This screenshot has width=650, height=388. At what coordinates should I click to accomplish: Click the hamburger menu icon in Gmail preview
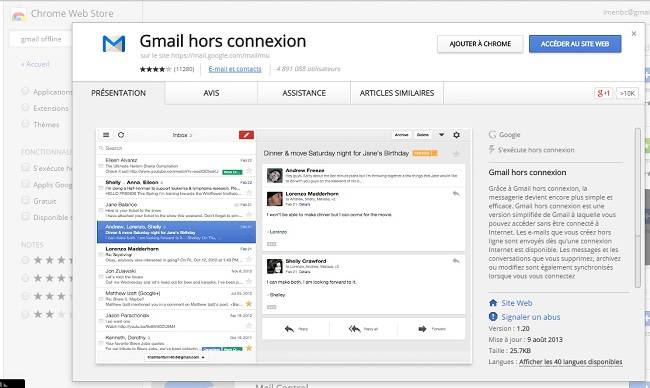(x=106, y=135)
